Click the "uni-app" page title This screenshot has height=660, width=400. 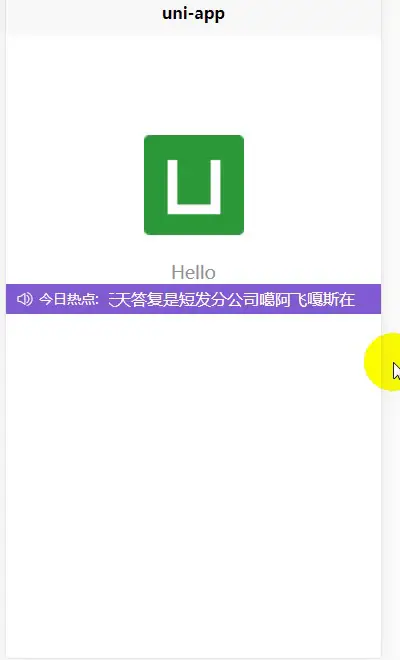click(x=193, y=13)
